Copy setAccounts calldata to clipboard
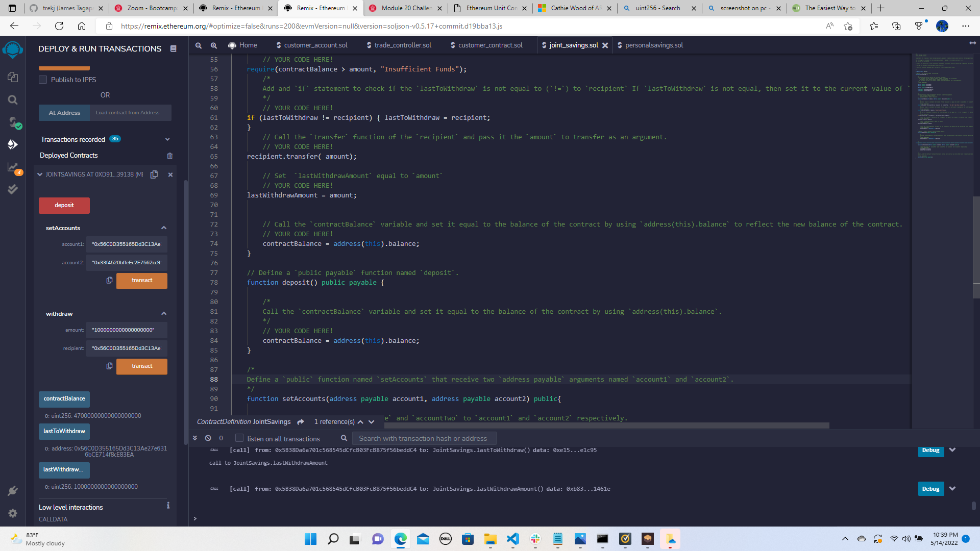Screen dimensions: 980x551 [109, 280]
